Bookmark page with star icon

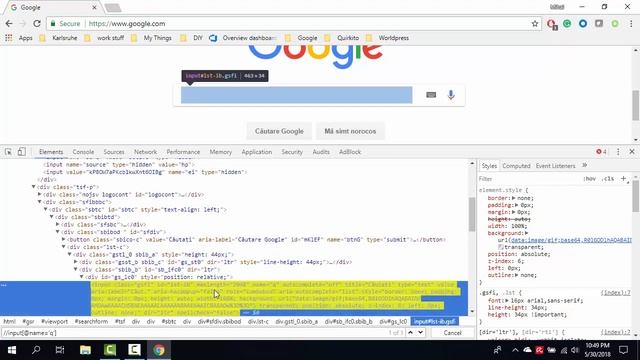(535, 24)
